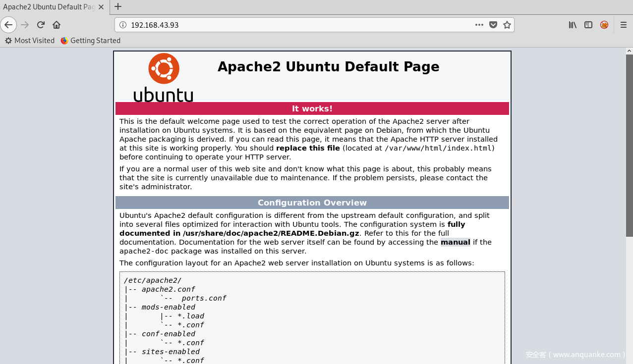Screen dimensions: 633x364
Task: Click the apache2-doc package name text
Action: (143, 251)
